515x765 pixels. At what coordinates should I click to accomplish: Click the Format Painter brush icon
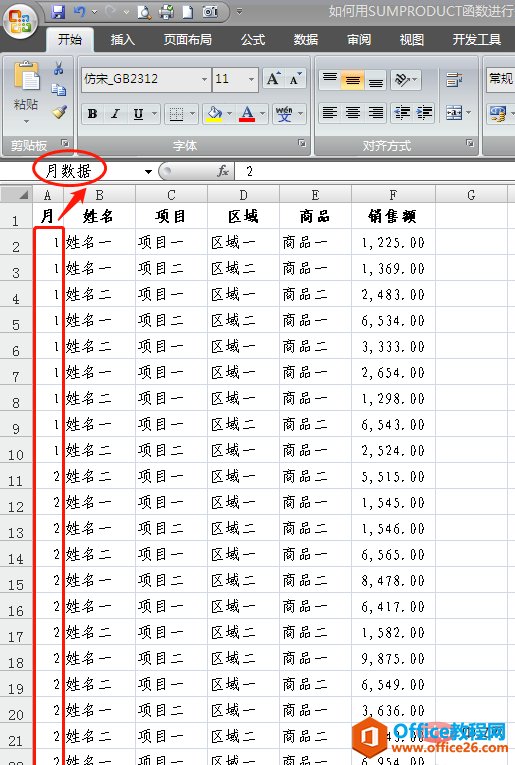(x=59, y=112)
